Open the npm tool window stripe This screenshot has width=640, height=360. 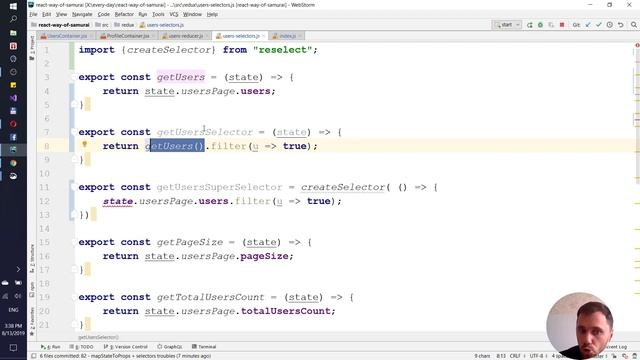32,289
